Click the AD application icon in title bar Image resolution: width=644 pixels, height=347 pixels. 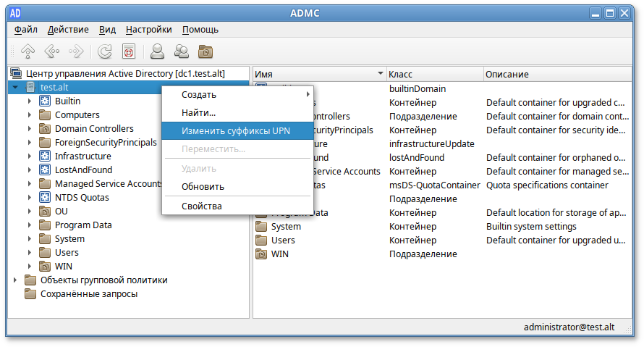coord(15,13)
